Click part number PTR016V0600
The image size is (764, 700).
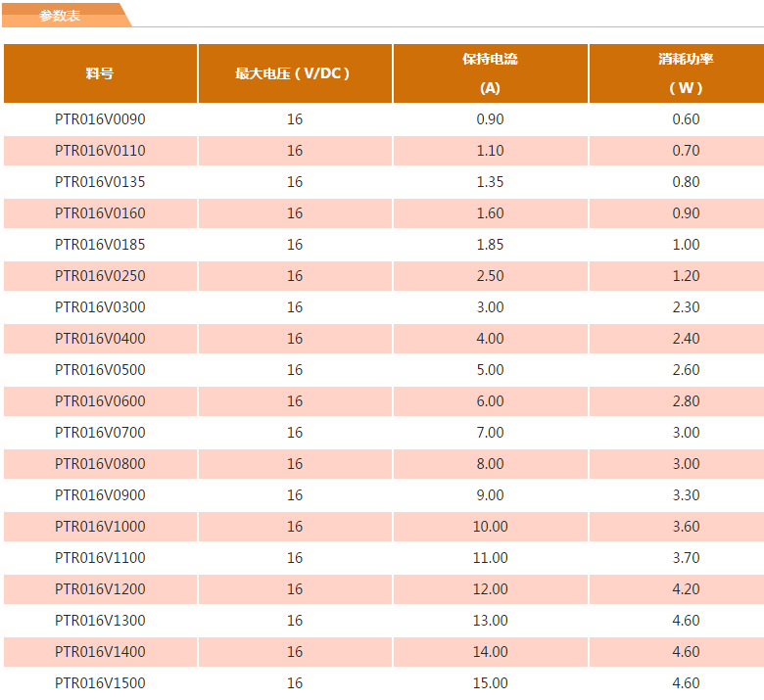(100, 401)
